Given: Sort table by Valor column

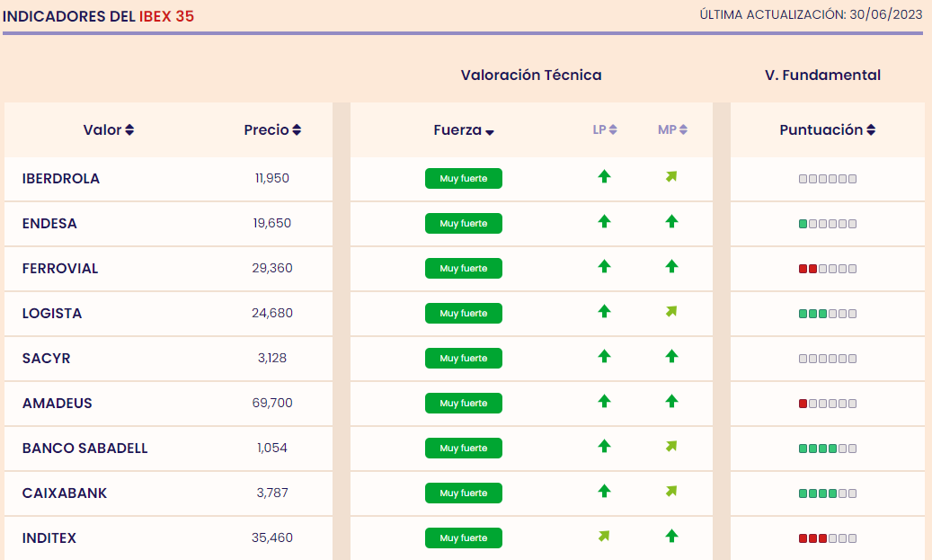Looking at the screenshot, I should coord(108,130).
